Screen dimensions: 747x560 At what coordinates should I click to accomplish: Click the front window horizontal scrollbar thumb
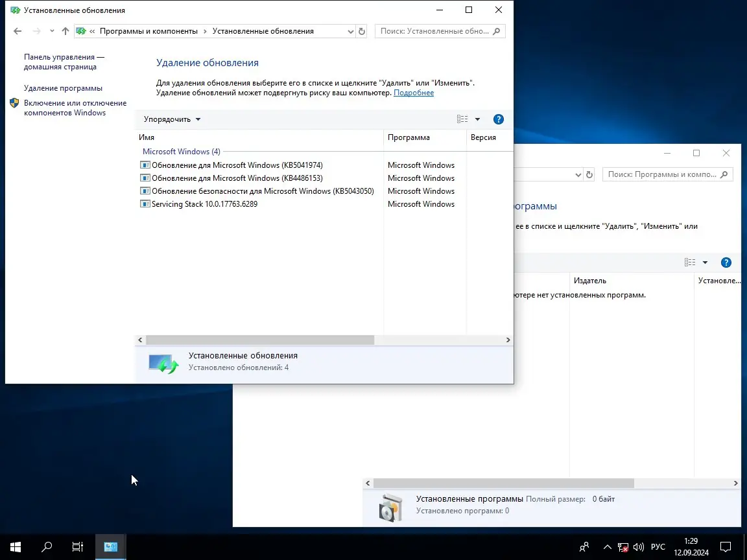[x=260, y=340]
